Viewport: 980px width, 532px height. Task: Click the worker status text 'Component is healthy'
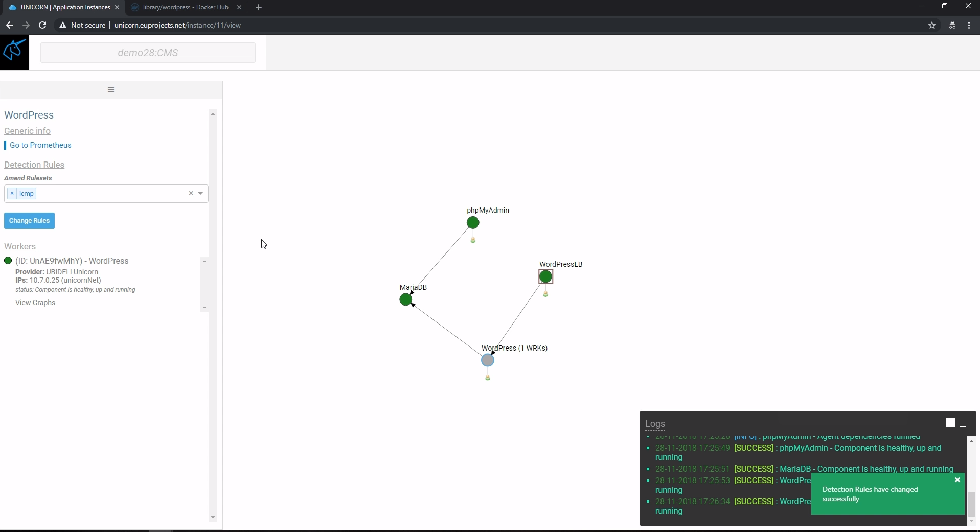point(75,290)
